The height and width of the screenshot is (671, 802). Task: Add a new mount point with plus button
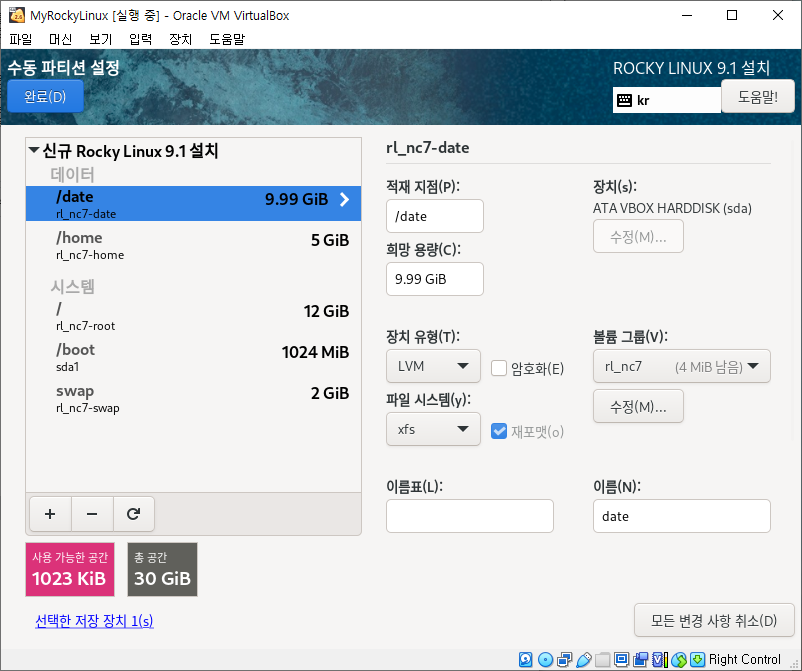[50, 514]
